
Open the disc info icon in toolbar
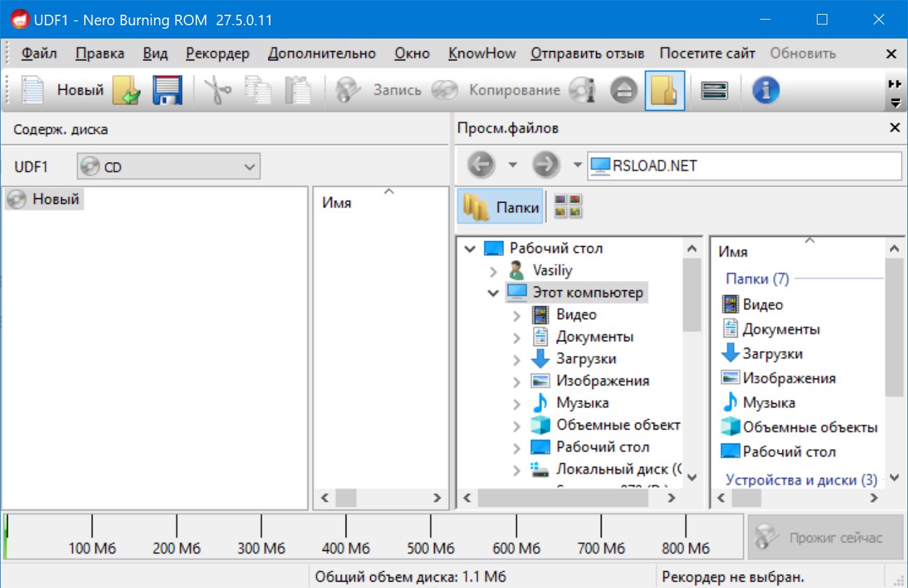(582, 90)
